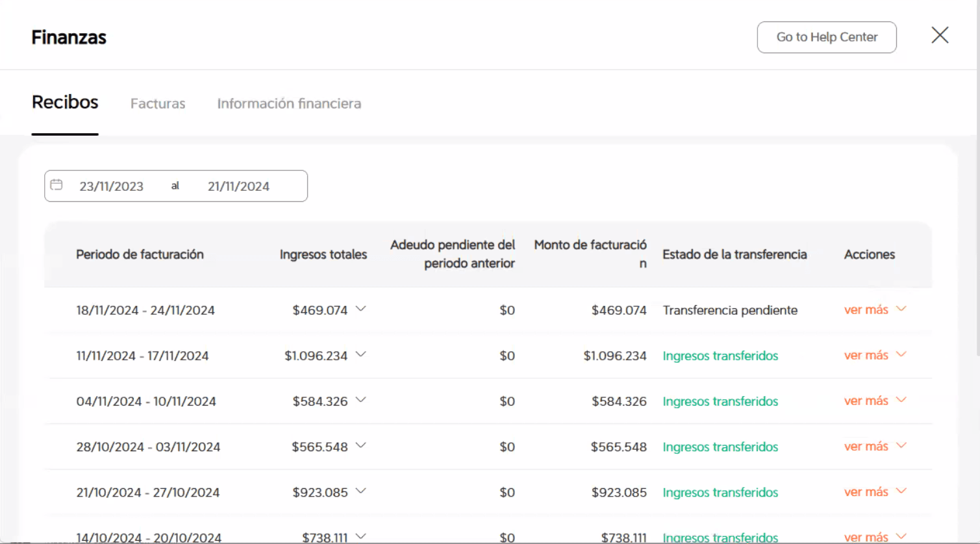Click Acciones column header
The height and width of the screenshot is (544, 980).
point(870,254)
